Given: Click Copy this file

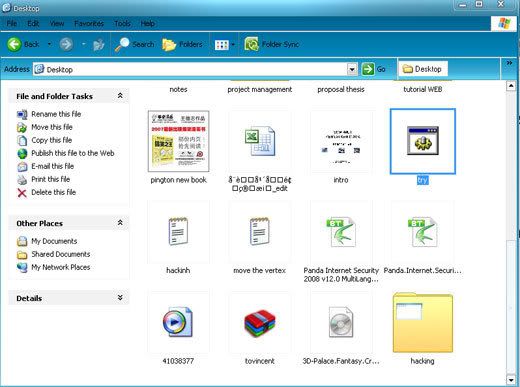Looking at the screenshot, I should point(51,140).
